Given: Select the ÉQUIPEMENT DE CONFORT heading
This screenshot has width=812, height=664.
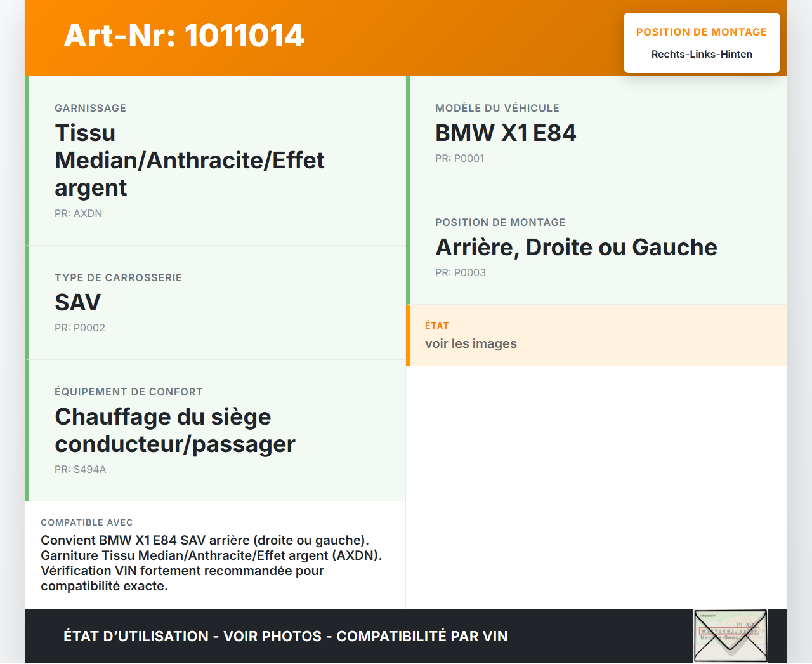Looking at the screenshot, I should click(129, 392).
